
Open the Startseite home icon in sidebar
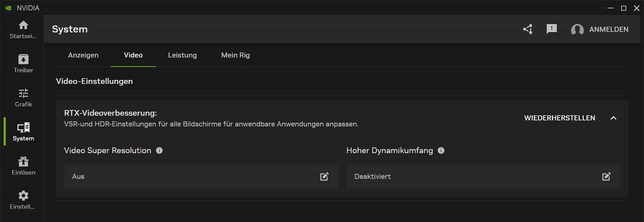[23, 25]
